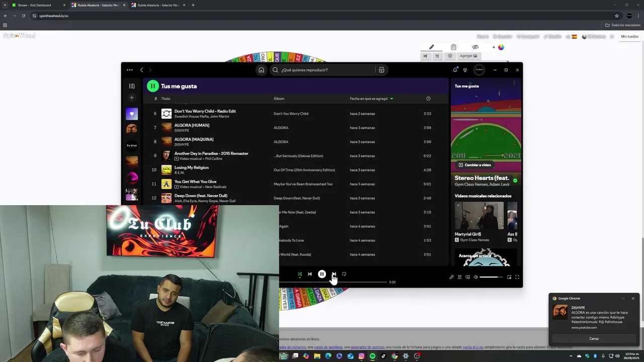Viewport: 644px width, 362px height.
Task: Open the Spotify three-dots menu
Action: (x=130, y=70)
